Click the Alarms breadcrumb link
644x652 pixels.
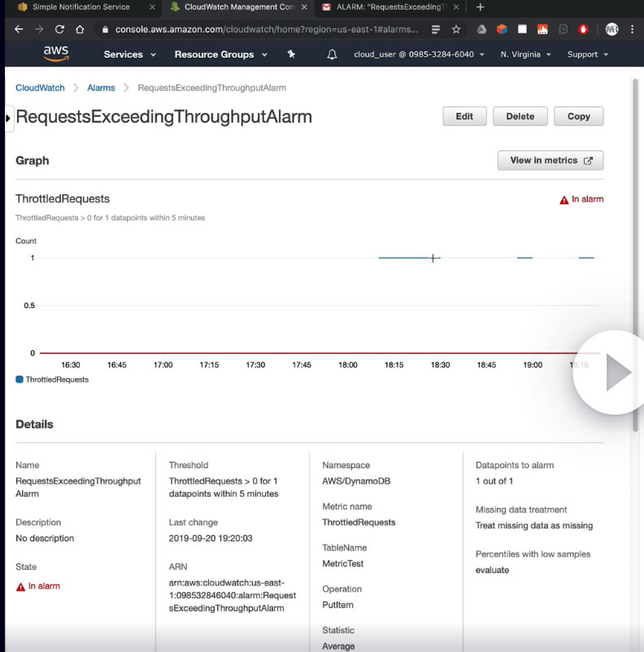101,88
